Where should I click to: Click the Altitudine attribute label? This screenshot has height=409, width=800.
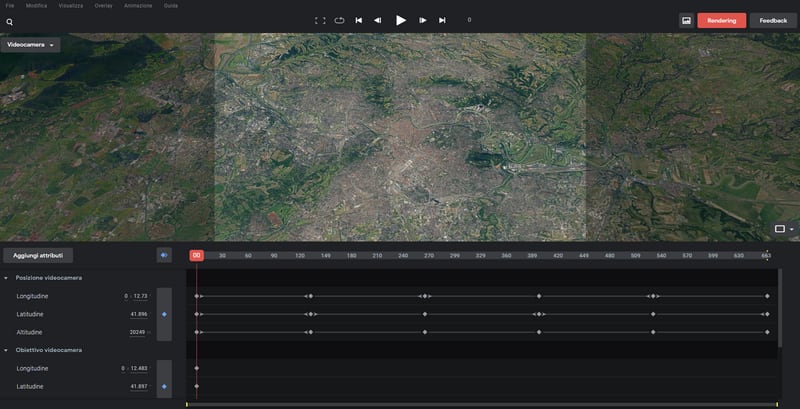tap(30, 333)
